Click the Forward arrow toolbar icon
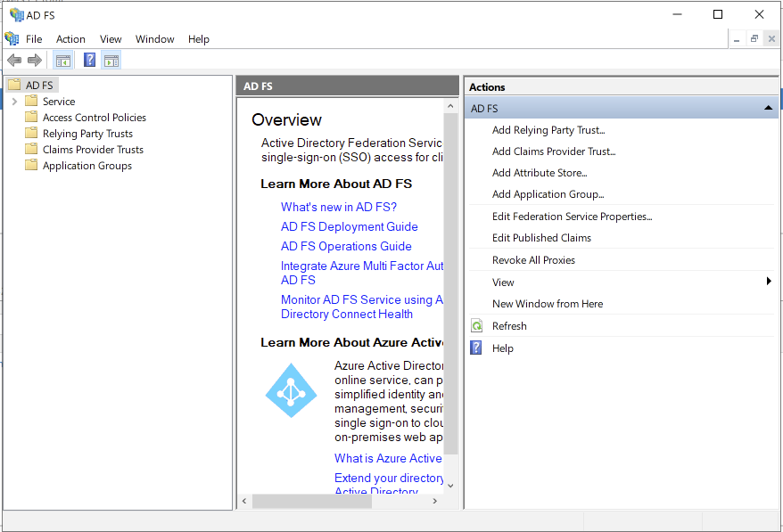The height and width of the screenshot is (532, 783). pos(35,60)
